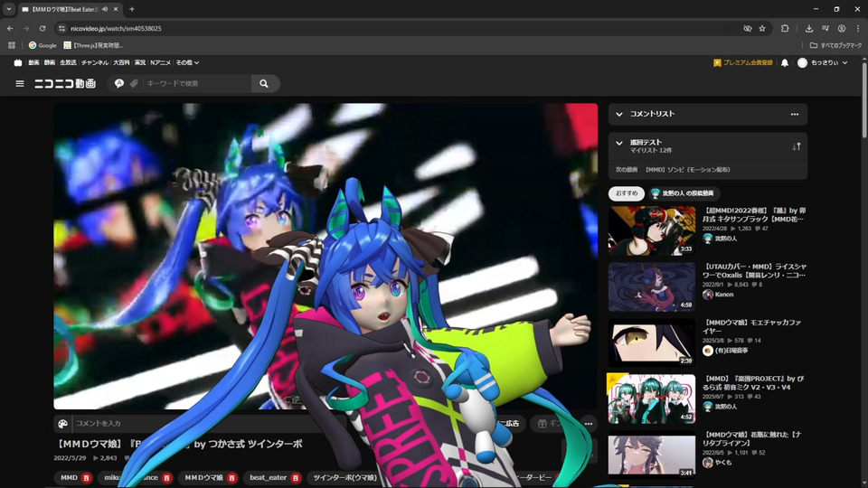Open dictionary icon on MMD tag

pos(86,478)
